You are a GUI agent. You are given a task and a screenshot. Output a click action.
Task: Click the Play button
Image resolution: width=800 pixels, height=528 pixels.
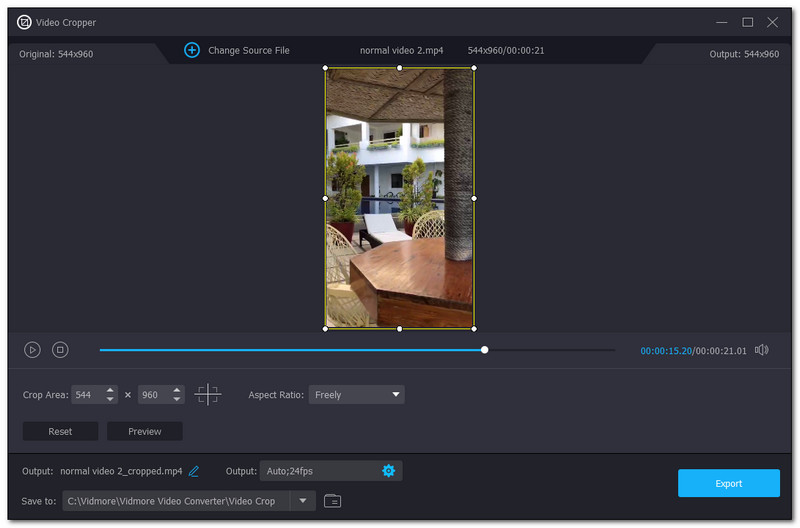point(32,350)
